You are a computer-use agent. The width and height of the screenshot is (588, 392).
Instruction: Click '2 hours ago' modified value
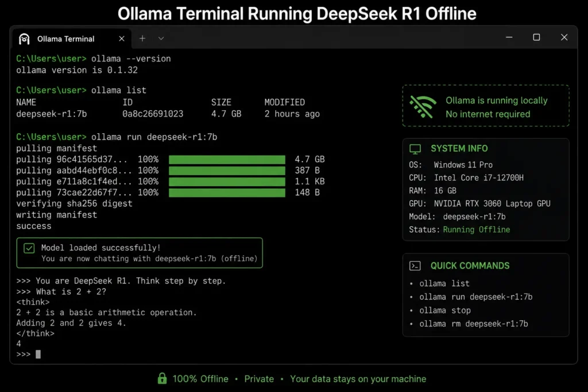point(292,114)
